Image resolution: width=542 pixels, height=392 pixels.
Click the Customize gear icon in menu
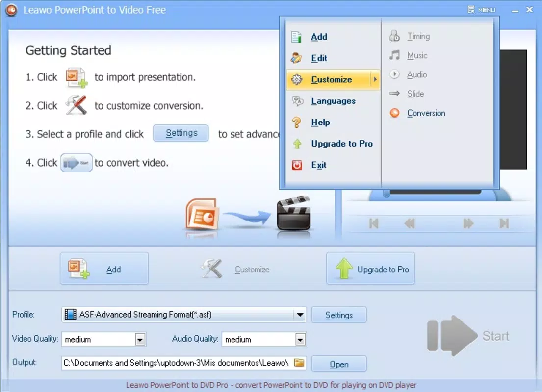tap(297, 79)
